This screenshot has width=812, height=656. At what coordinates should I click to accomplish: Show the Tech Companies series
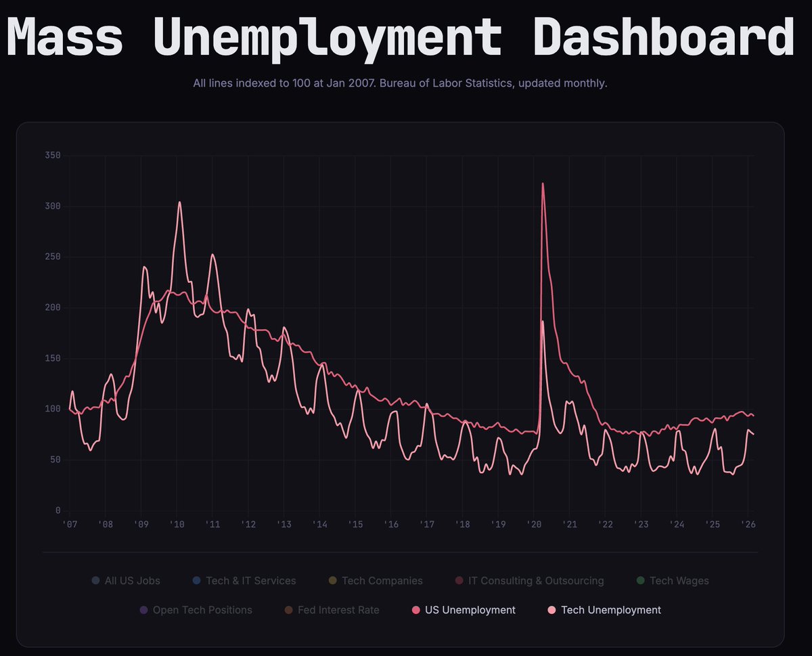376,580
